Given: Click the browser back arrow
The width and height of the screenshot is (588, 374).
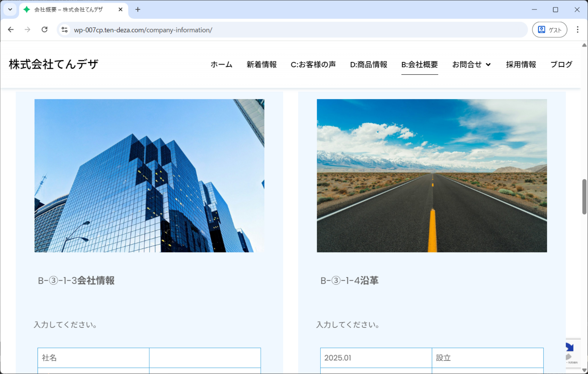Looking at the screenshot, I should (x=11, y=29).
